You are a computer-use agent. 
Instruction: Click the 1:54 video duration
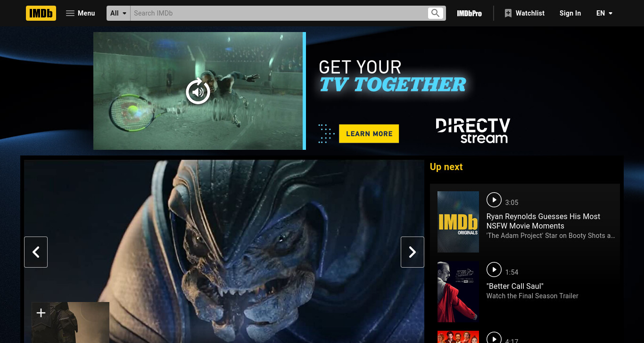pos(512,272)
